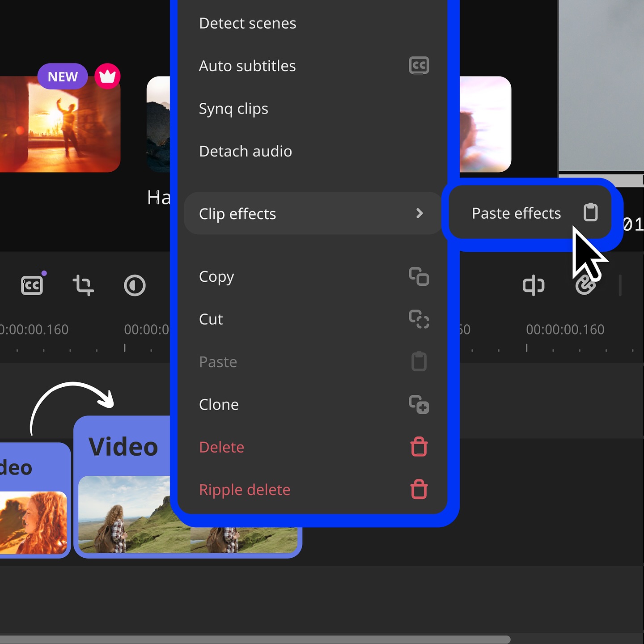Expand the Clip effects submenu chevron
The image size is (644, 644).
coord(419,213)
